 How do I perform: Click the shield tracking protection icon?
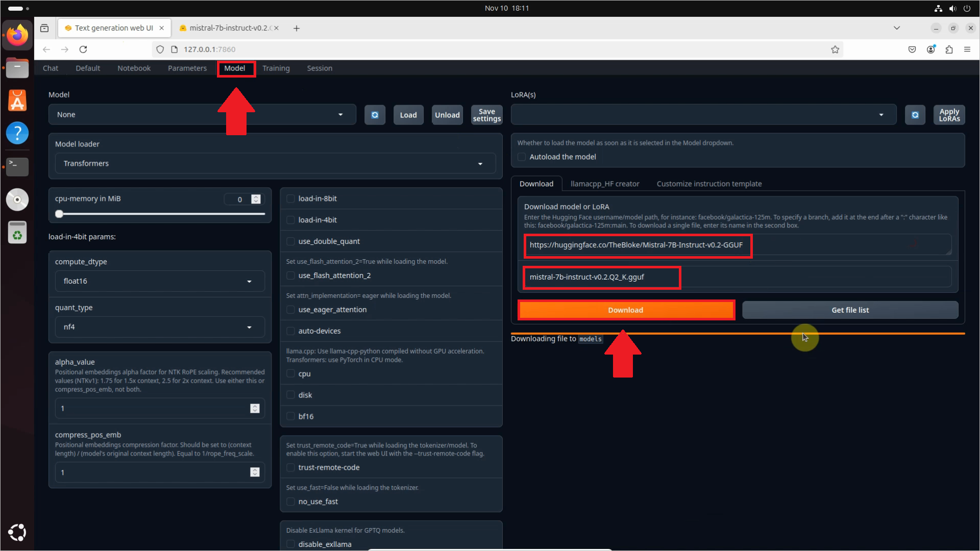point(160,49)
